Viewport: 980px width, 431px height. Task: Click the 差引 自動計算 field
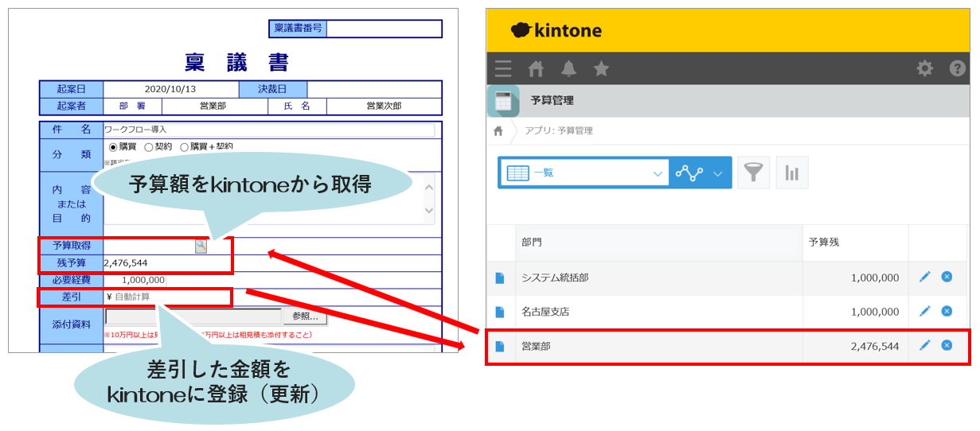(167, 297)
